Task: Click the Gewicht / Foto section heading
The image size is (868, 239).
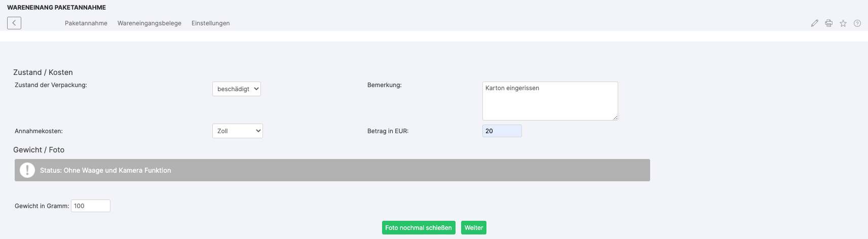Action: [x=39, y=150]
